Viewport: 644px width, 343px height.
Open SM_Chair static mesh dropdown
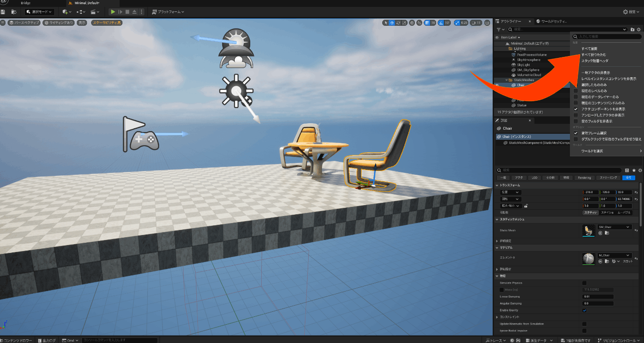coord(614,227)
